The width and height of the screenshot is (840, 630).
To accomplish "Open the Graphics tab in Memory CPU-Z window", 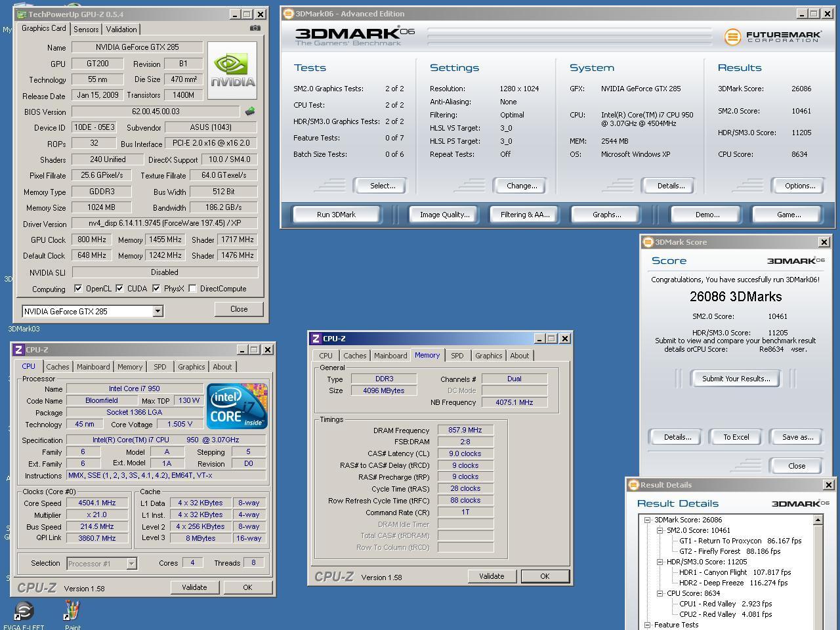I will point(489,356).
